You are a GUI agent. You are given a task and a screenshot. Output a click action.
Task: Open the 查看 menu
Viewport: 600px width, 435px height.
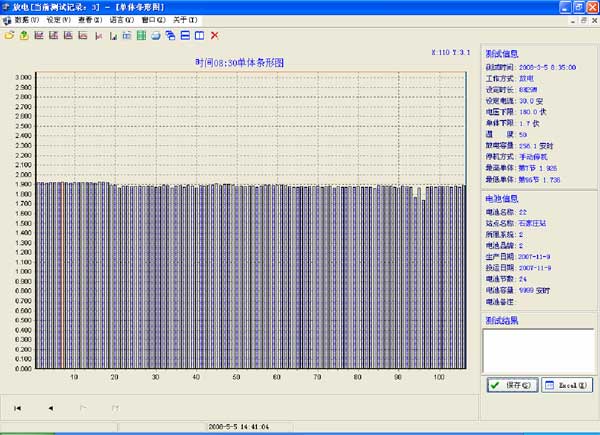[x=90, y=20]
